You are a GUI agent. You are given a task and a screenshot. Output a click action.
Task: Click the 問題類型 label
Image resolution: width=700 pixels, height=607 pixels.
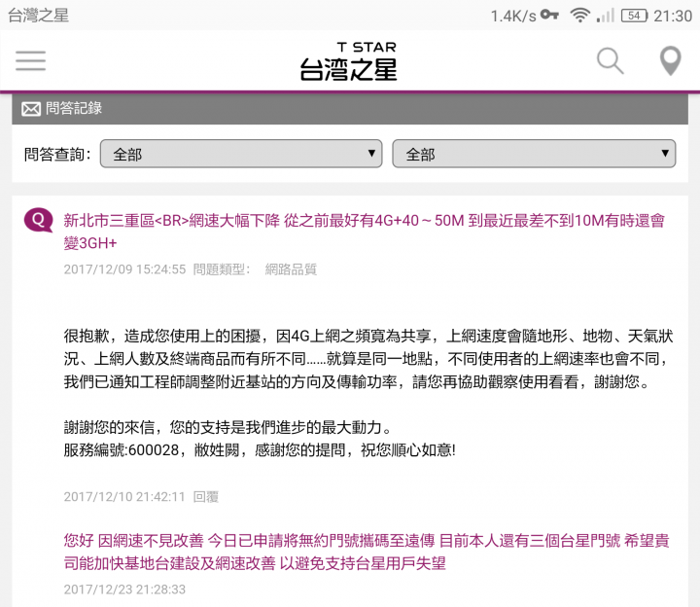click(x=222, y=269)
